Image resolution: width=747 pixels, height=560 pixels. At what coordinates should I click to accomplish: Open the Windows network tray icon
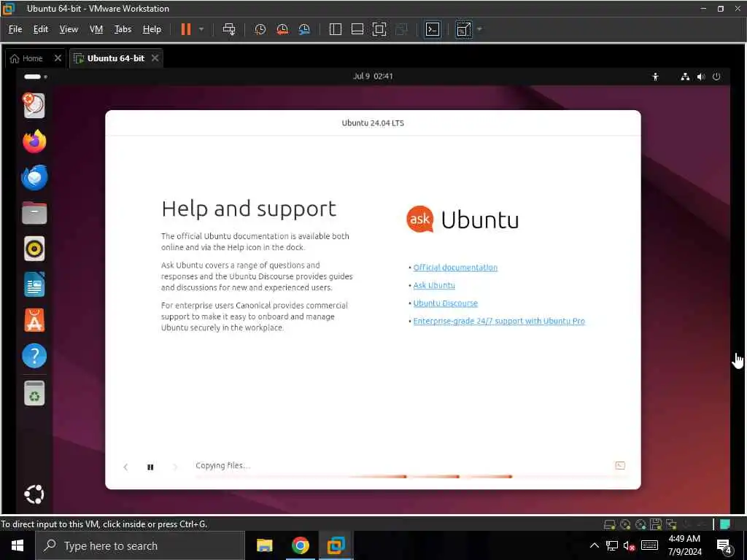coord(612,545)
